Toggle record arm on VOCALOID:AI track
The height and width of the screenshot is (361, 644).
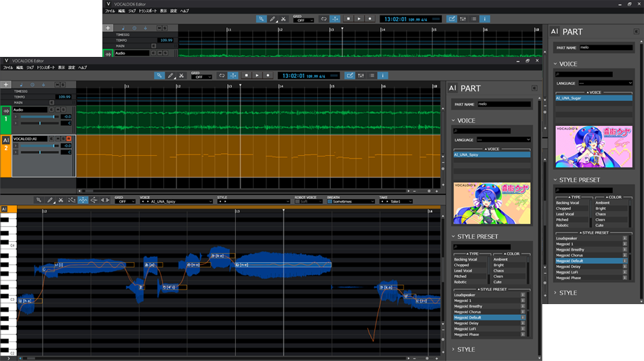(69, 139)
